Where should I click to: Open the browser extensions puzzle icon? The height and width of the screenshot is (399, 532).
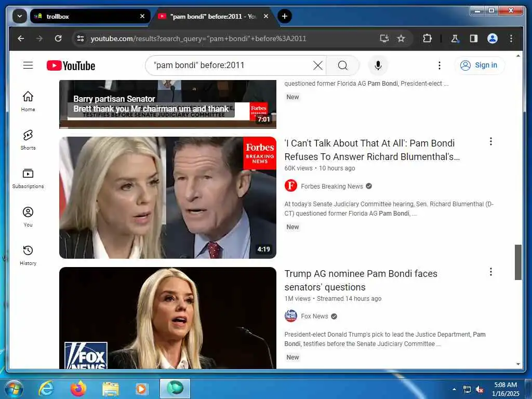point(427,38)
